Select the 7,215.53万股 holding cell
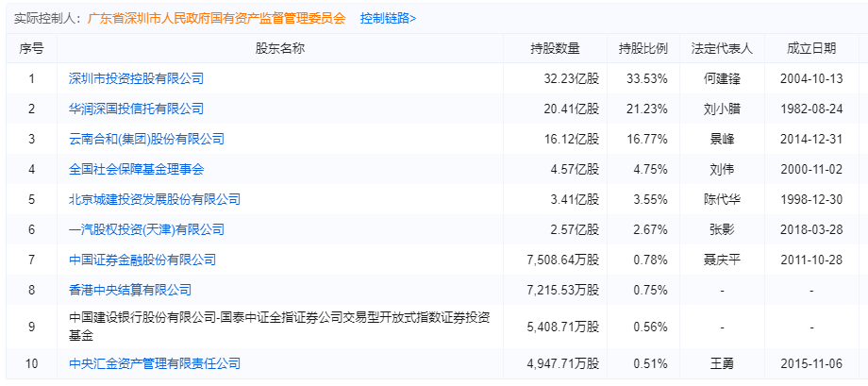This screenshot has width=868, height=386. click(563, 289)
